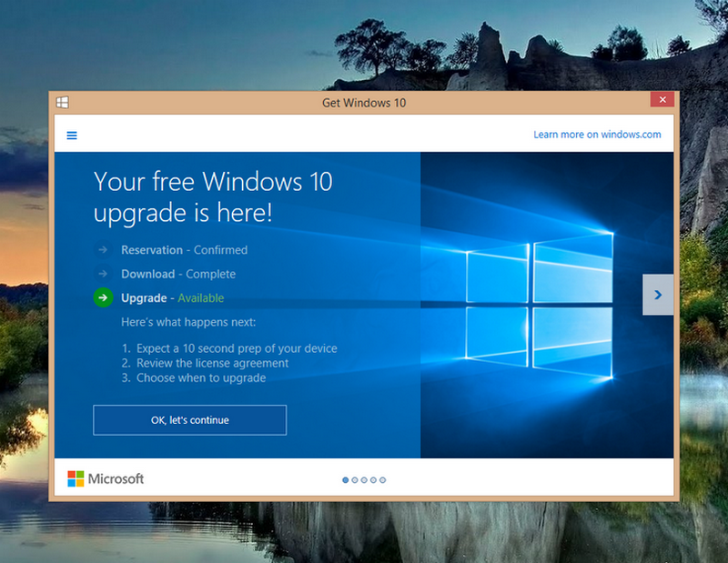Click the arrow icon beside Reservation

coord(103,250)
